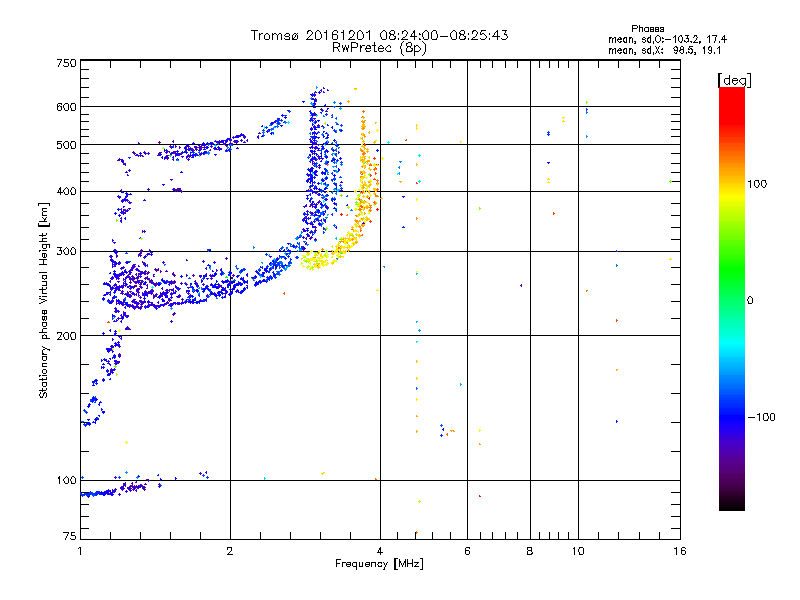Viewport: 800px width, 600px height.
Task: Click the blue multi-hop trace at 500 km
Action: [204, 148]
